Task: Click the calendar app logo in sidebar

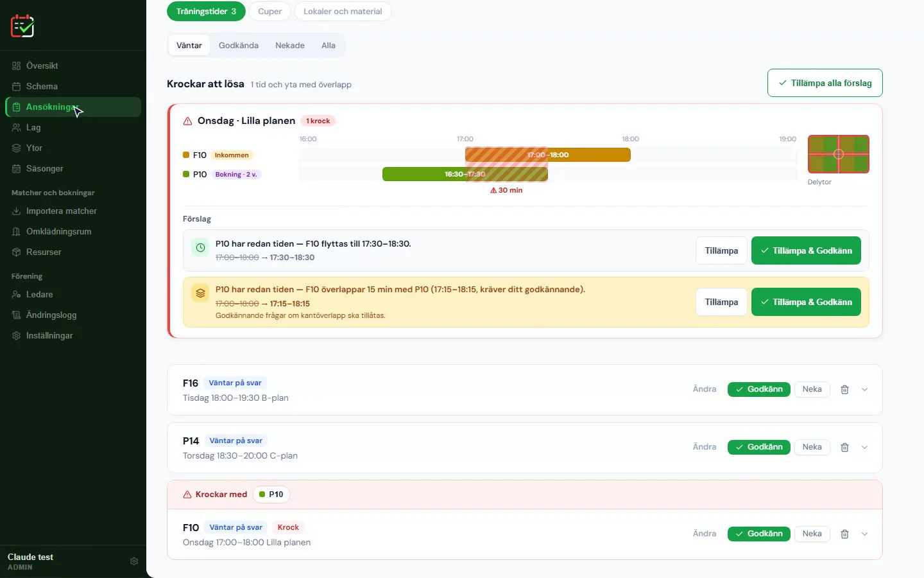Action: (22, 26)
